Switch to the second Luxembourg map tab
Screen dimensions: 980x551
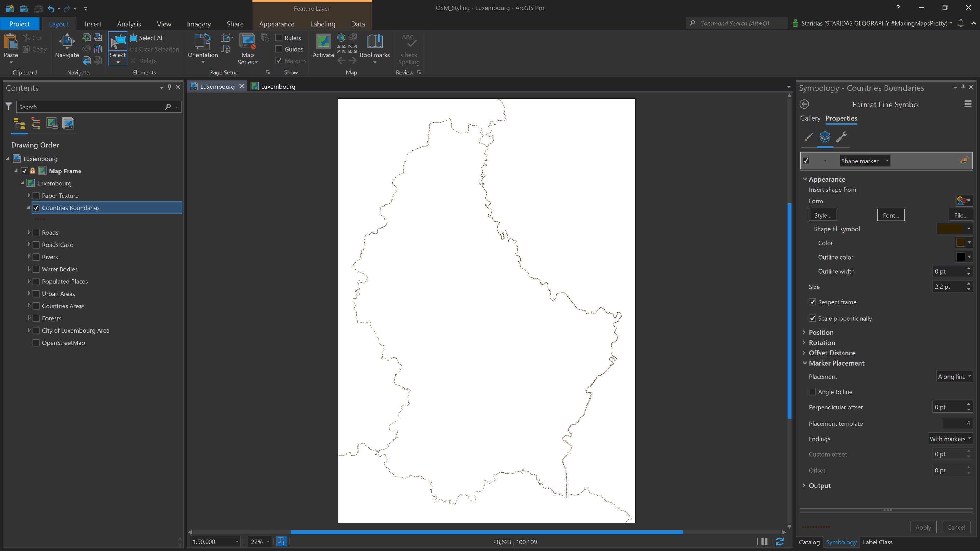pyautogui.click(x=277, y=86)
